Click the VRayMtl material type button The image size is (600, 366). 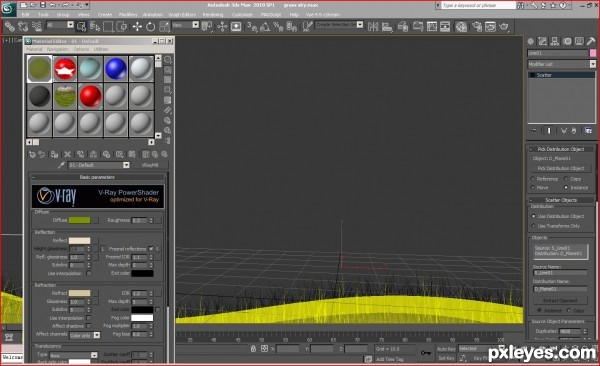[150, 165]
